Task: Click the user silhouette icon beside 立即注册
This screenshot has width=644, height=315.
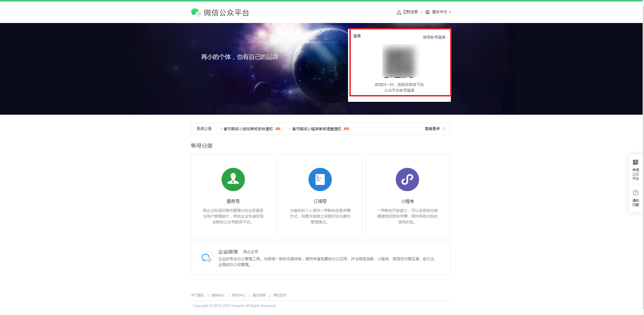Action: click(399, 12)
